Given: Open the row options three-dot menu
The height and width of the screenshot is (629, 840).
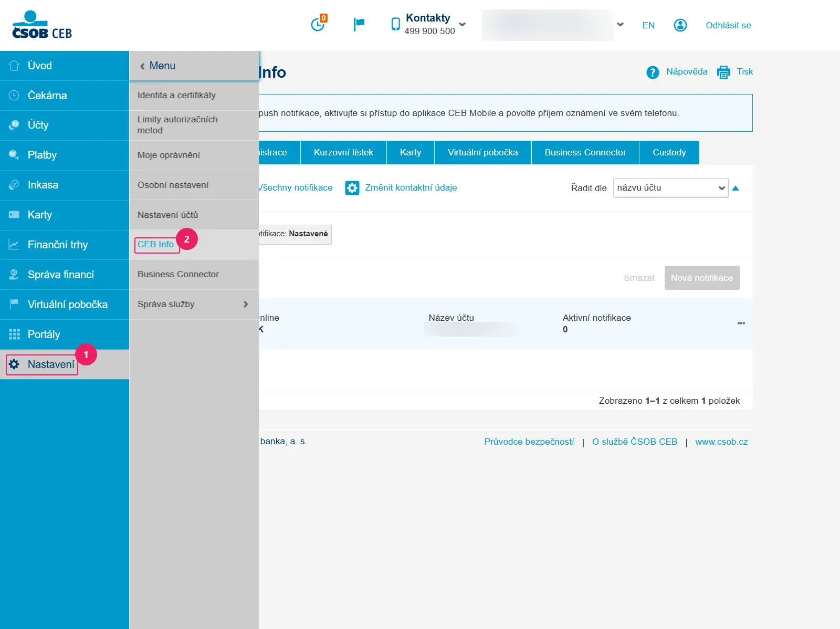Looking at the screenshot, I should pyautogui.click(x=741, y=323).
